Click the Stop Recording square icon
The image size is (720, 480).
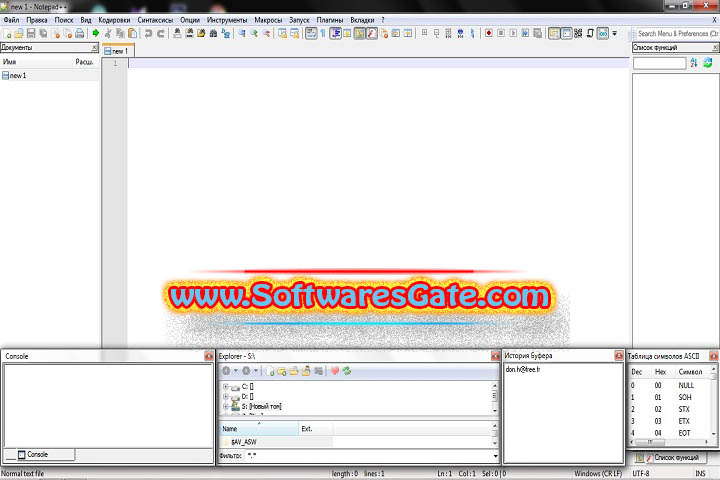coord(501,34)
